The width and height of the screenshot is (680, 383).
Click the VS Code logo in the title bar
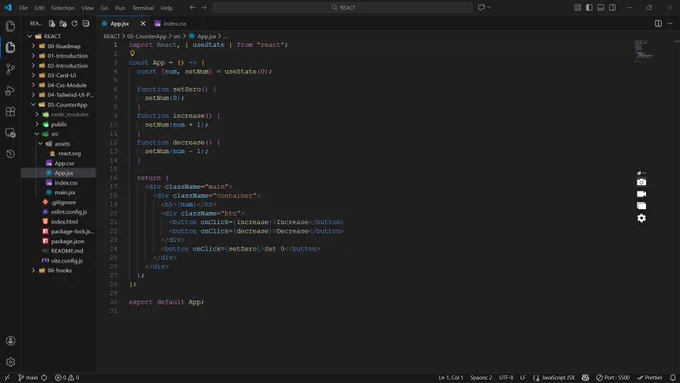click(x=8, y=7)
